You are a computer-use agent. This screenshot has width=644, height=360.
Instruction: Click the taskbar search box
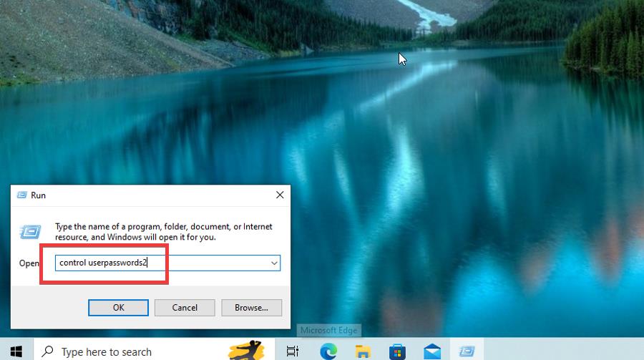pyautogui.click(x=154, y=351)
